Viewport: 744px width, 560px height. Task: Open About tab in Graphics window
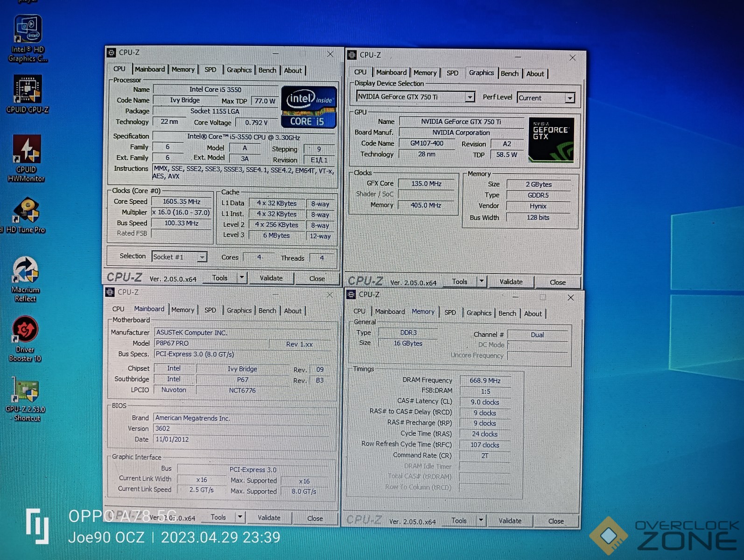535,74
